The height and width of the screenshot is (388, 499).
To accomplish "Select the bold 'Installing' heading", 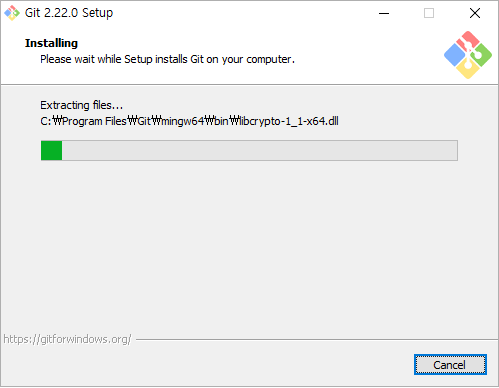I will click(x=51, y=43).
